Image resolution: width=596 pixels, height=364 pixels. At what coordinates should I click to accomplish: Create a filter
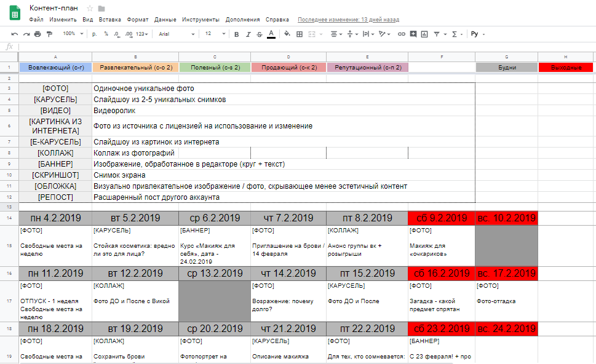coord(437,34)
